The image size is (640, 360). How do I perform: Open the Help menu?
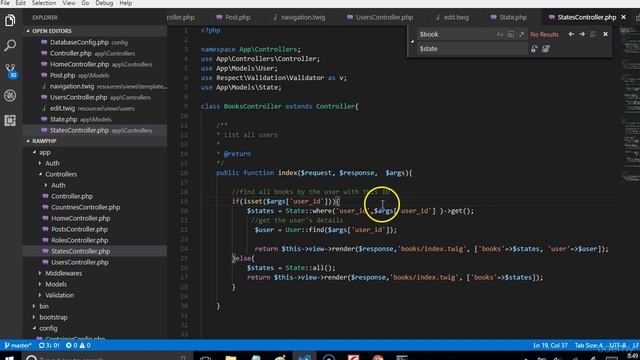pyautogui.click(x=125, y=3)
